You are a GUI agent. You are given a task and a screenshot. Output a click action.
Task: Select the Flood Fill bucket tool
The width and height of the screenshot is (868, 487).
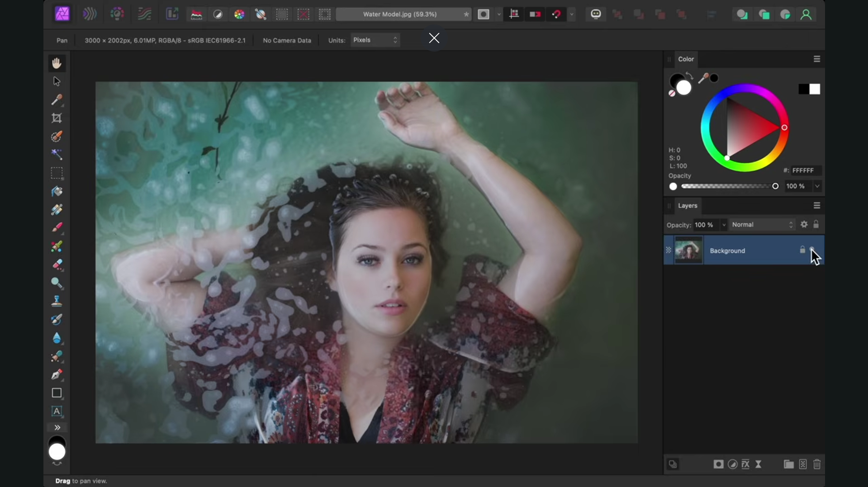(x=57, y=192)
